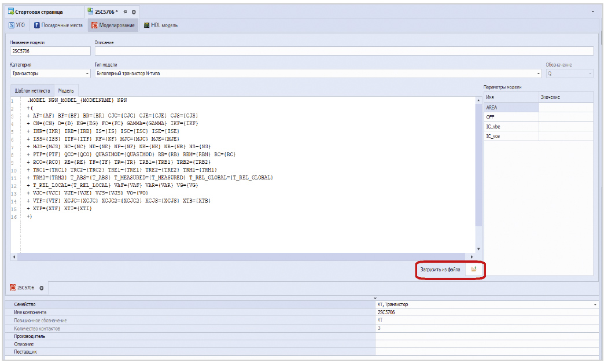Screen dimensions: 604x364
Task: Open the Посадочные места tab
Action: pyautogui.click(x=58, y=25)
